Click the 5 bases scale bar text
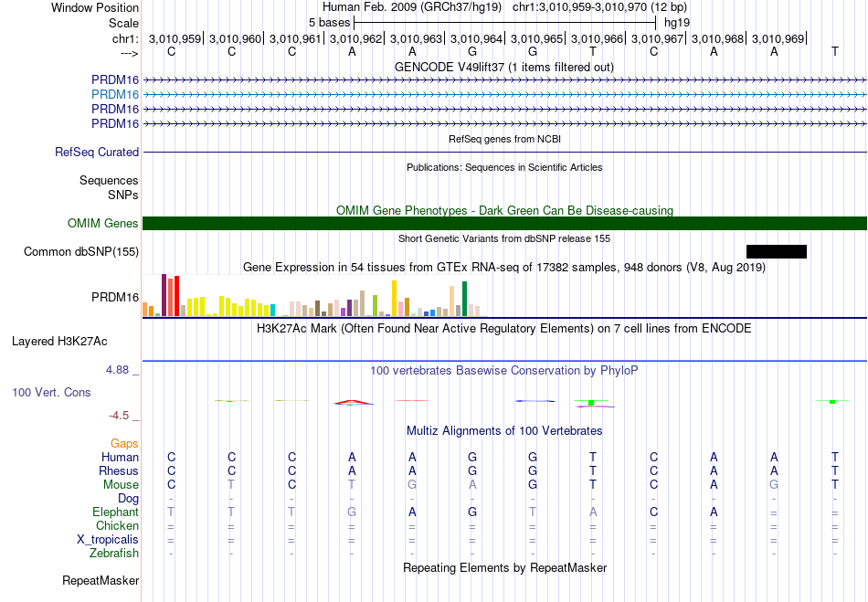 coord(329,23)
